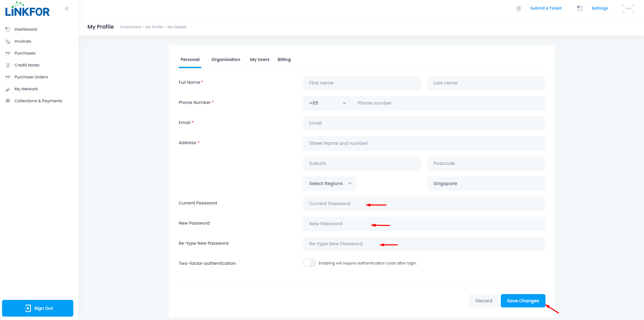
Task: Click the My Network icon
Action: point(8,89)
